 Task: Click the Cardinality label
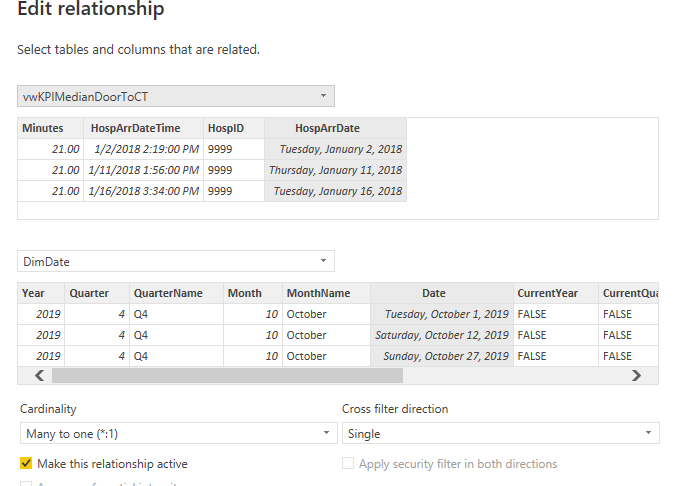[48, 409]
